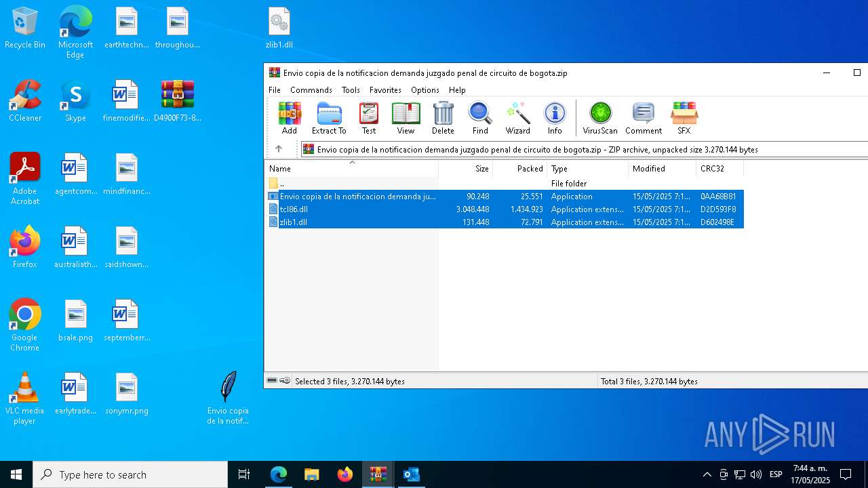Open Task View from the taskbar
The width and height of the screenshot is (868, 488).
tap(244, 474)
